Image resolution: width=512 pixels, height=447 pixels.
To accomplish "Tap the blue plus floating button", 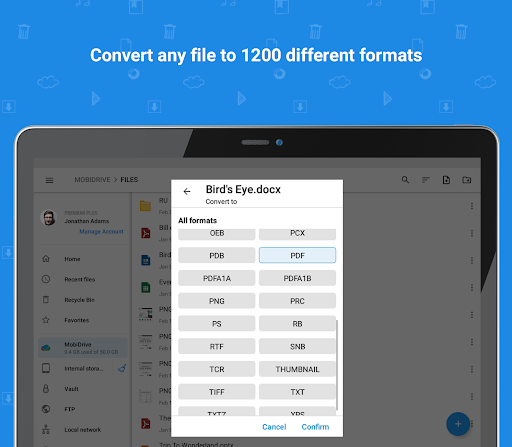I will click(458, 424).
